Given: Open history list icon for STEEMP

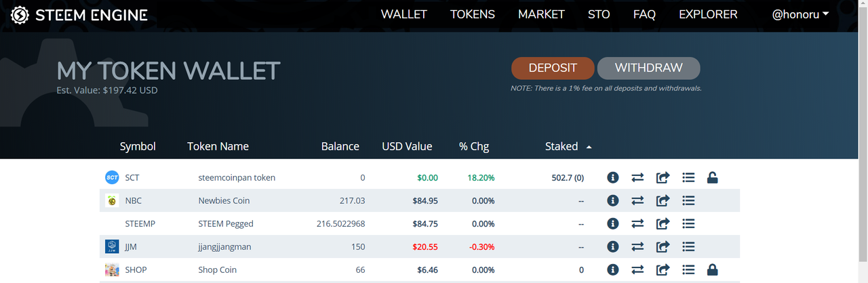Looking at the screenshot, I should coord(688,223).
